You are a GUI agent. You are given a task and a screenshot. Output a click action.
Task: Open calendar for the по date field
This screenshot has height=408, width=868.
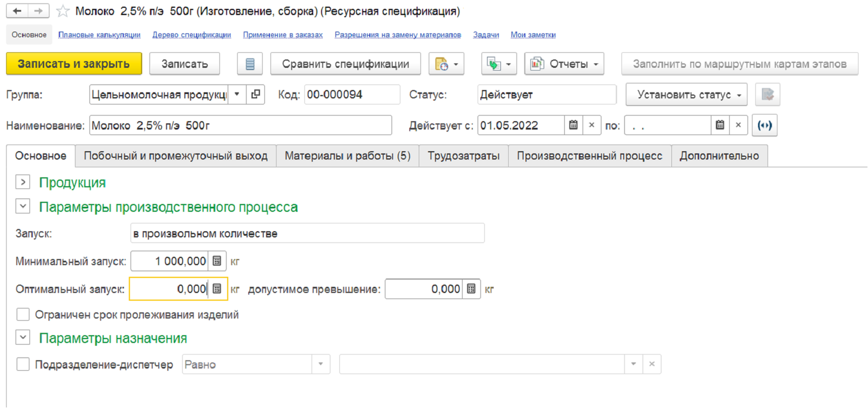(x=720, y=125)
